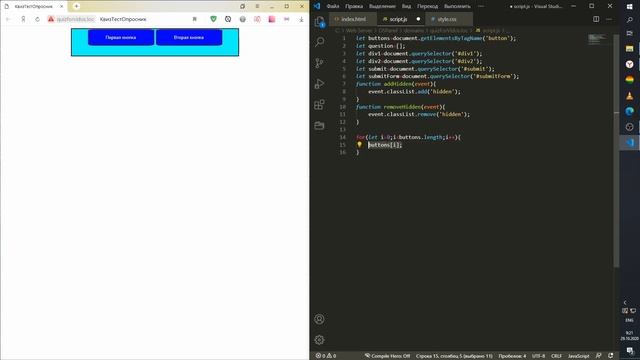The height and width of the screenshot is (360, 640).
Task: Click the Yandex home icon in browser toolbar
Action: click(x=23, y=19)
